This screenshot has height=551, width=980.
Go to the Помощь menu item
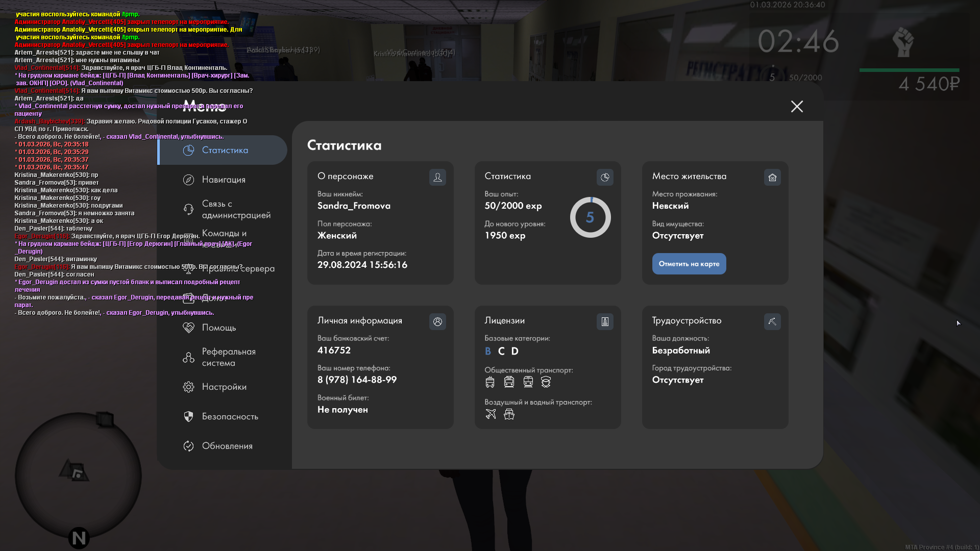coord(218,328)
